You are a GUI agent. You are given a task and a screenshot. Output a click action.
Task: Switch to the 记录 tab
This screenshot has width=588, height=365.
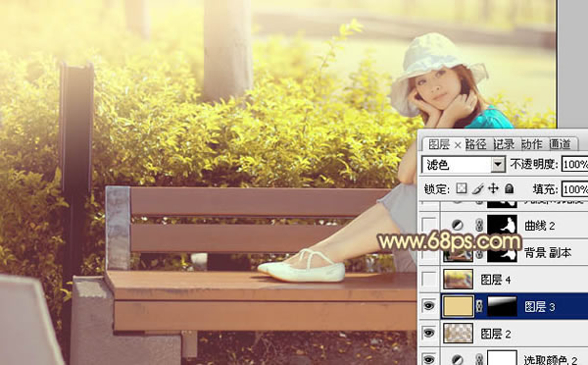click(504, 144)
